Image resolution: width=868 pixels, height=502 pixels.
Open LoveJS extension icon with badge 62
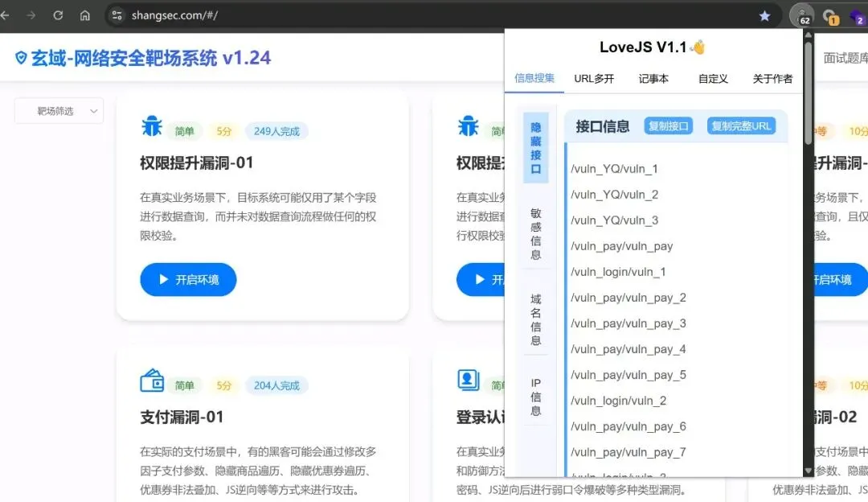click(801, 16)
